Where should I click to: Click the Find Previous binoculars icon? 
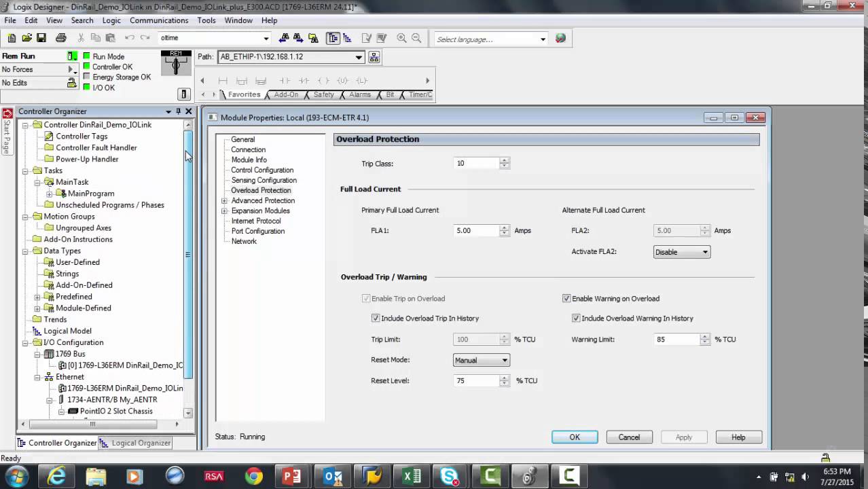[x=284, y=39]
